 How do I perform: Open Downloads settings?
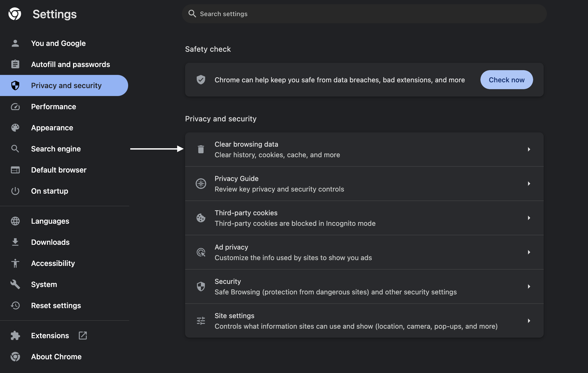point(64,242)
